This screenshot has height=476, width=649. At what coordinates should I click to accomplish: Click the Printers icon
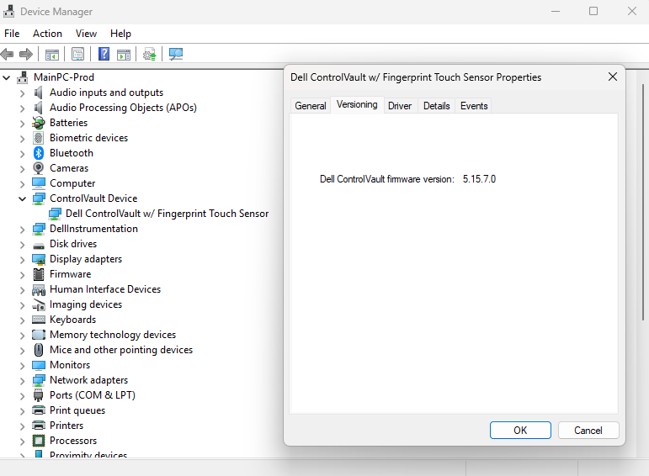[x=38, y=425]
